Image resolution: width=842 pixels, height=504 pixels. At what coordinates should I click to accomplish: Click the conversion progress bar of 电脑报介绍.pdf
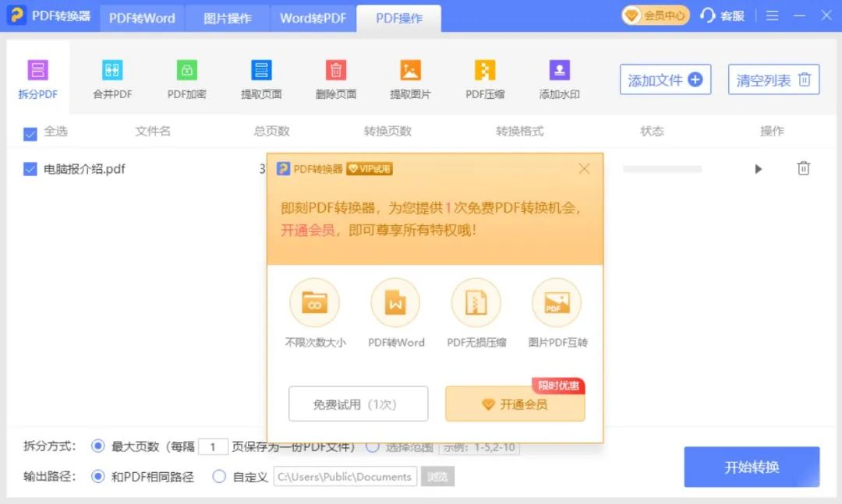[662, 169]
